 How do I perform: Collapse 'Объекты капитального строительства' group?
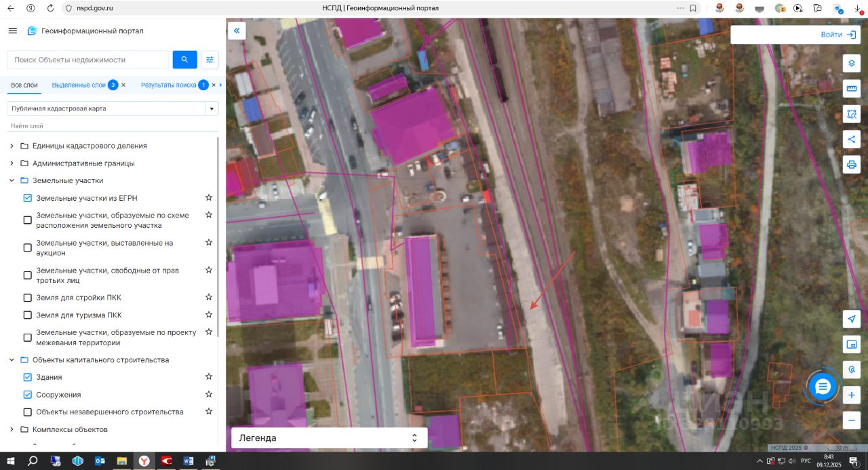point(12,359)
